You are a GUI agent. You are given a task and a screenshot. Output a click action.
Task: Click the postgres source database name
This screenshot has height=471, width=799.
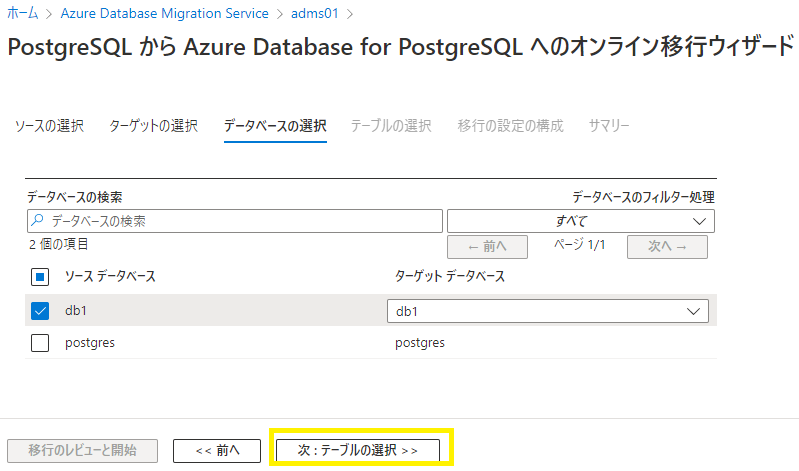tap(90, 343)
